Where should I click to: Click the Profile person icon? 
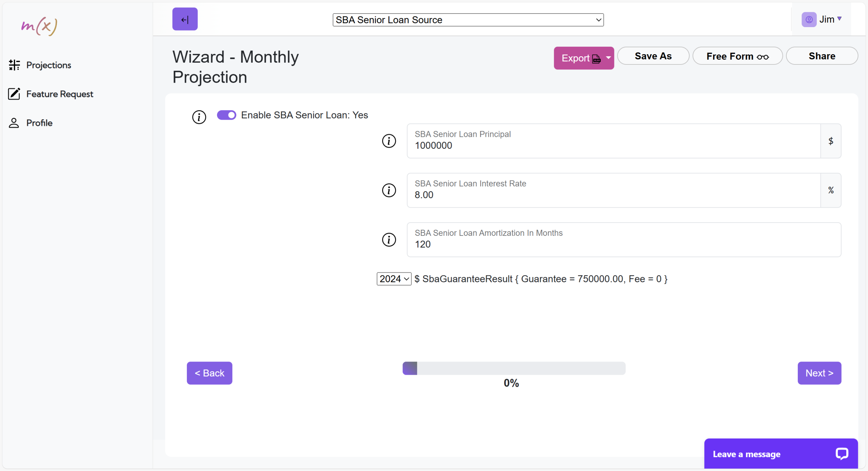[x=14, y=123]
